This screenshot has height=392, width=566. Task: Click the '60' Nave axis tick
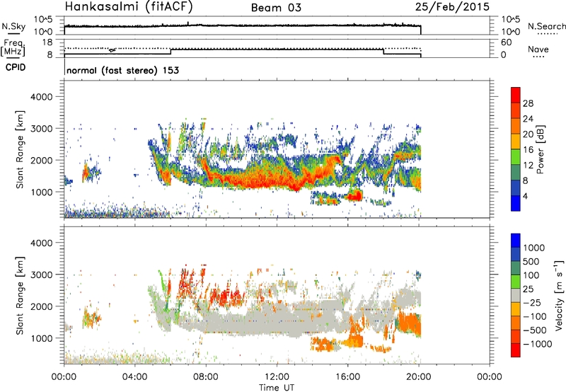507,42
